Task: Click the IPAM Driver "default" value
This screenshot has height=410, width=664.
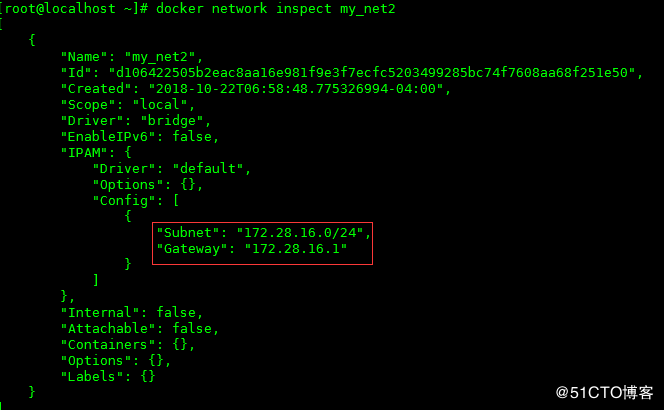Action: coord(208,169)
